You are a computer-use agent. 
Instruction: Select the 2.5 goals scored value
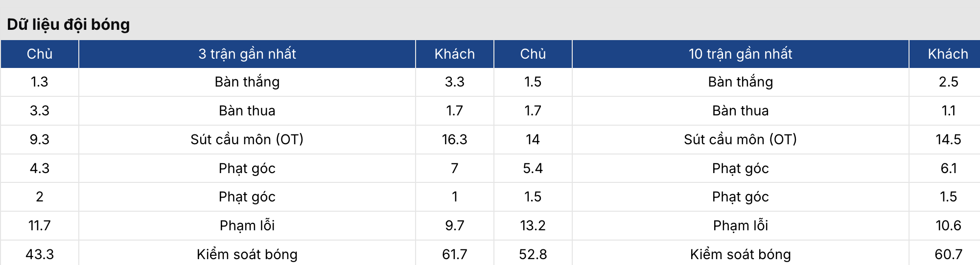click(948, 82)
